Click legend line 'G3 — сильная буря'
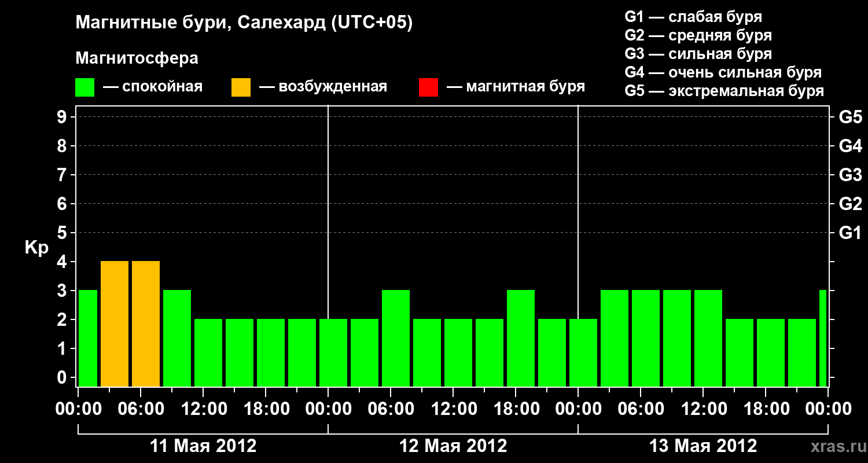Image resolution: width=868 pixels, height=463 pixels. (698, 54)
